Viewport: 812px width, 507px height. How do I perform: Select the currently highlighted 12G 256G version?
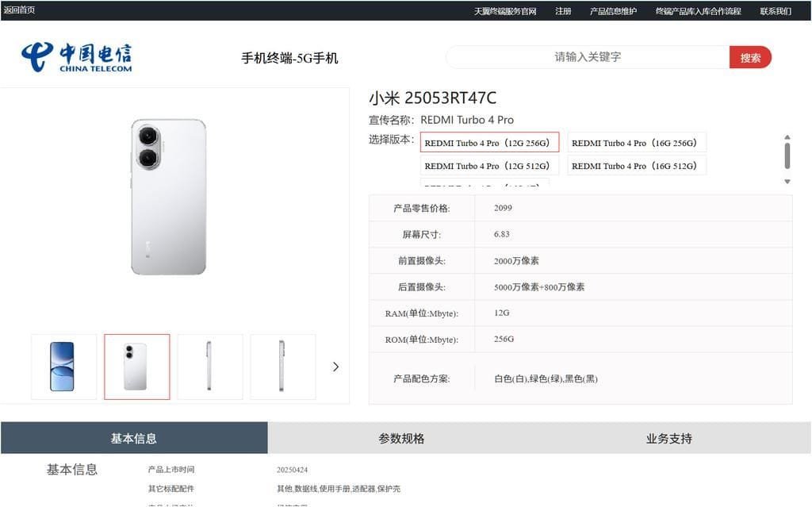click(x=489, y=142)
